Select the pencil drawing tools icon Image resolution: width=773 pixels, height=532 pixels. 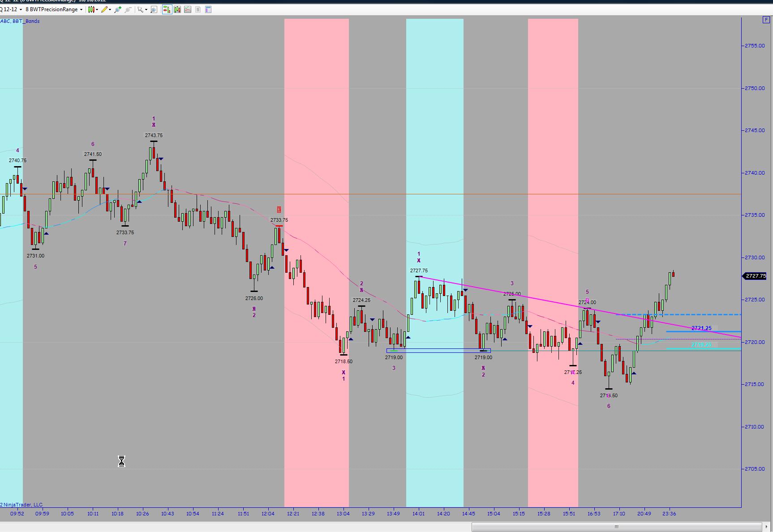point(104,9)
